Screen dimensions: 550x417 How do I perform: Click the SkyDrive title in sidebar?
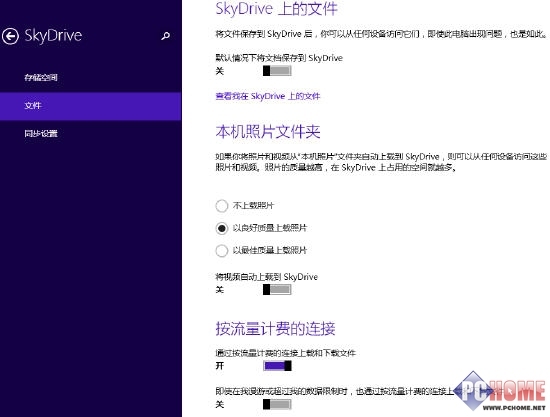coord(53,36)
